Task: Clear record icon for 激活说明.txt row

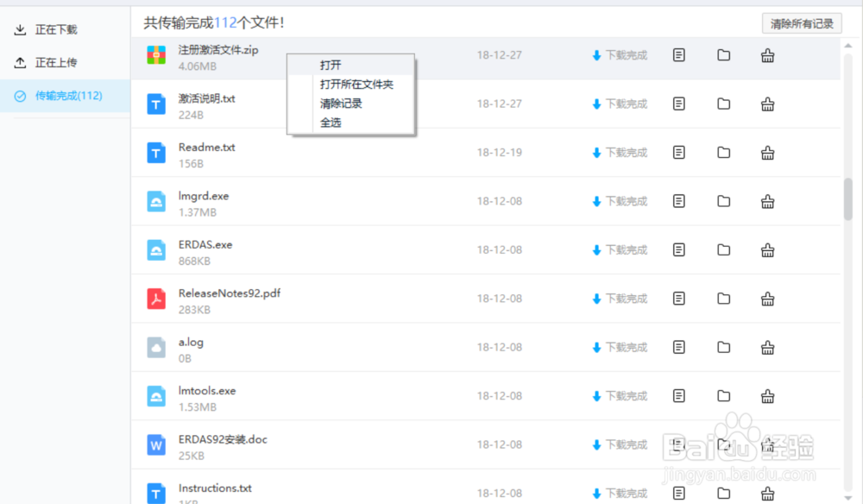Action: (767, 104)
